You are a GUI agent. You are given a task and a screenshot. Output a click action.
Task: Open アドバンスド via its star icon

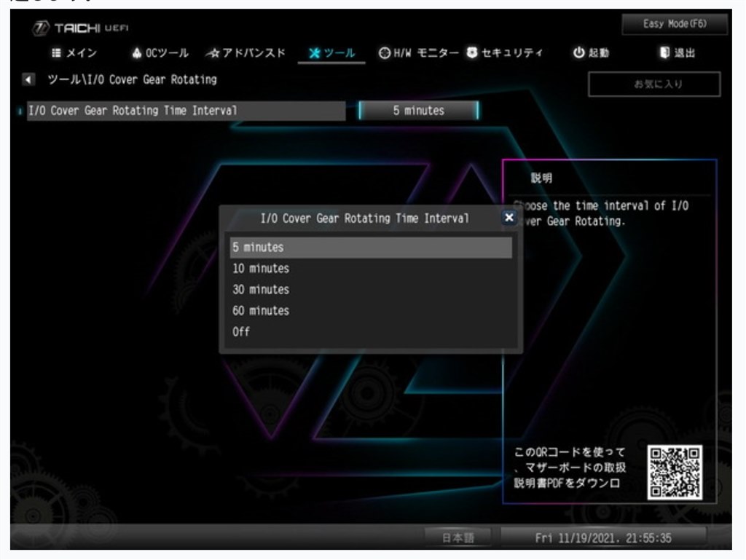216,53
